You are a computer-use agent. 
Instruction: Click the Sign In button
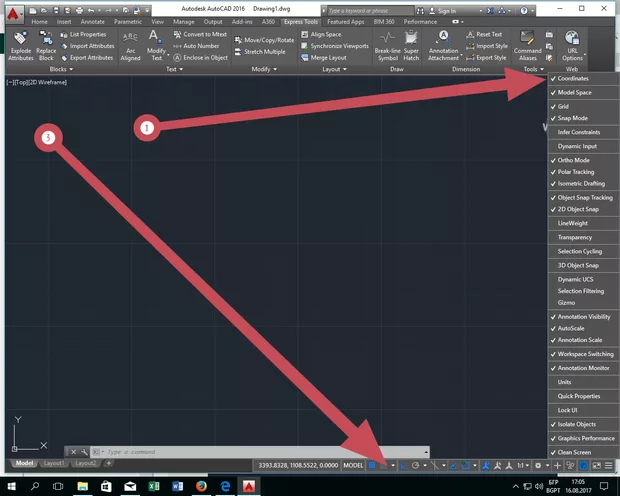coord(443,11)
